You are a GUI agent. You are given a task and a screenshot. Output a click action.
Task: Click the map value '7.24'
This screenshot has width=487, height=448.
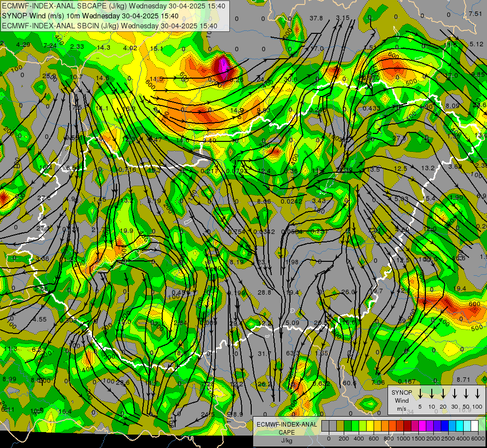click(50, 46)
